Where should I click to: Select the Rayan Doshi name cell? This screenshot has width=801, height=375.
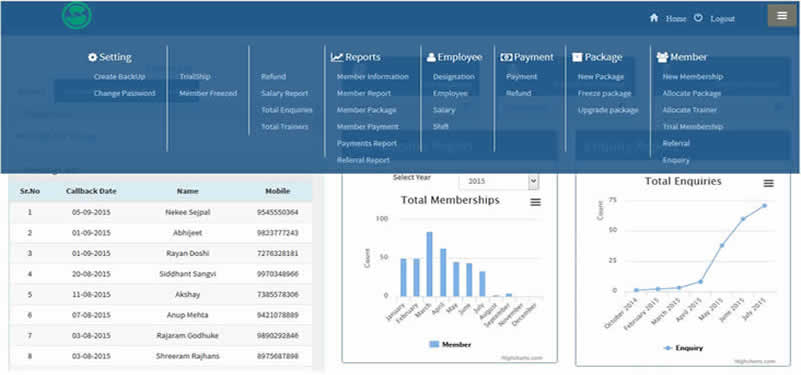pyautogui.click(x=187, y=253)
